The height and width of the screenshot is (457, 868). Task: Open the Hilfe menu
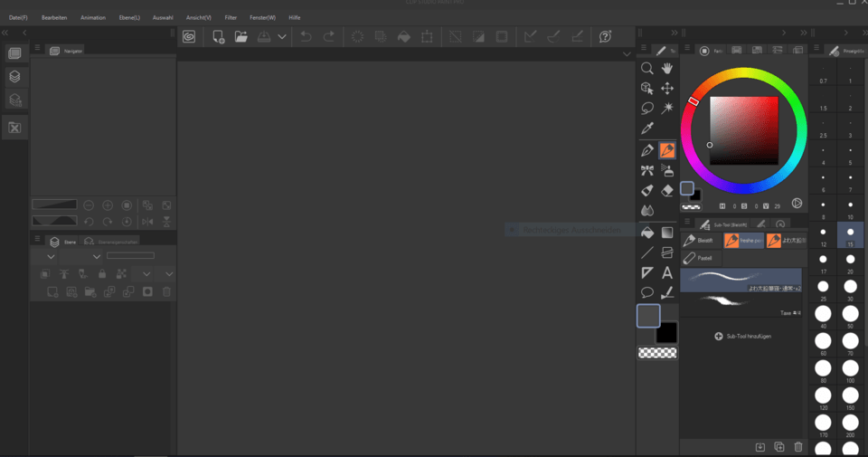[x=295, y=18]
